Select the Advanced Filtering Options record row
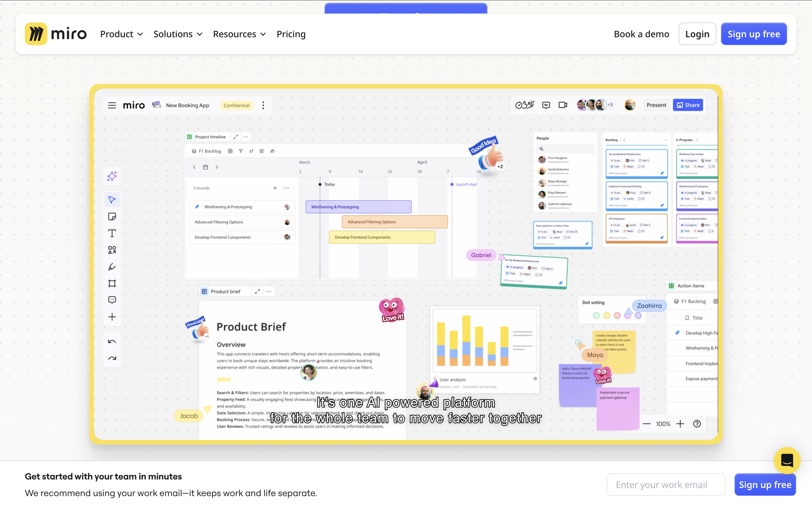Screen dimensions: 812x508 point(242,222)
